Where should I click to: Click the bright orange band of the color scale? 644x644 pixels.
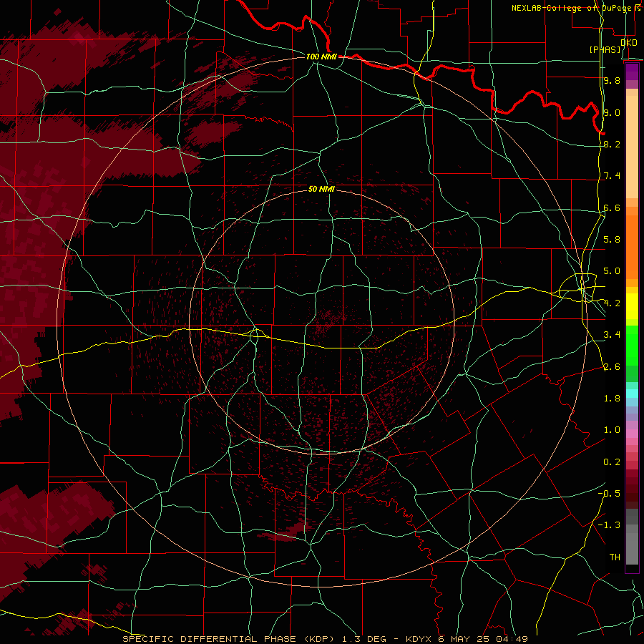coord(632,246)
